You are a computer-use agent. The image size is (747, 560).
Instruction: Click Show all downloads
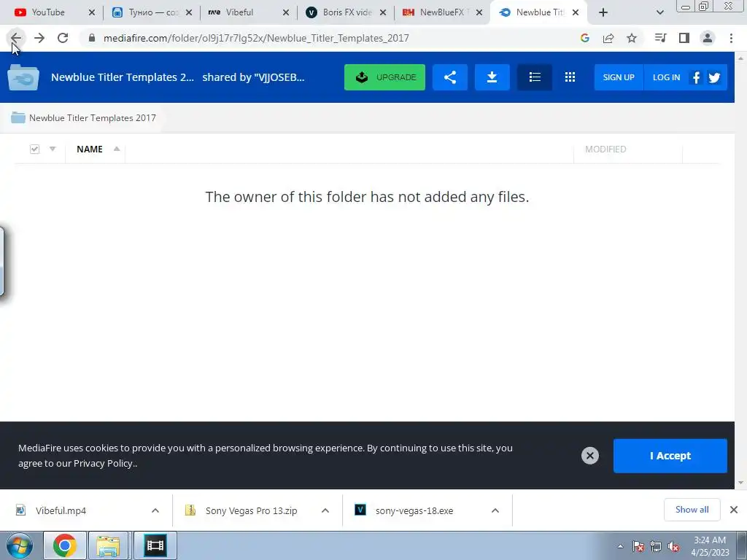pyautogui.click(x=692, y=510)
